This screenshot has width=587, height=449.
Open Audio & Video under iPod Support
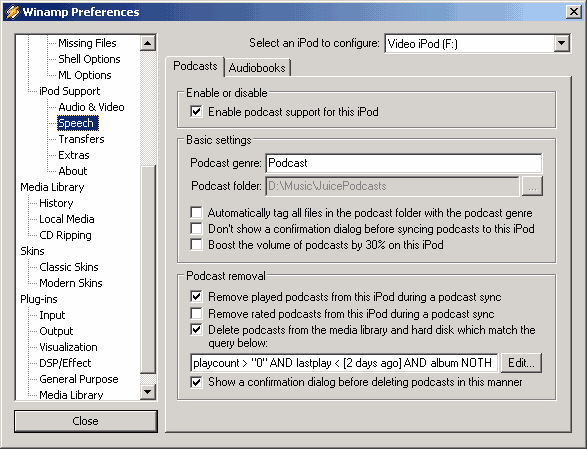[91, 107]
